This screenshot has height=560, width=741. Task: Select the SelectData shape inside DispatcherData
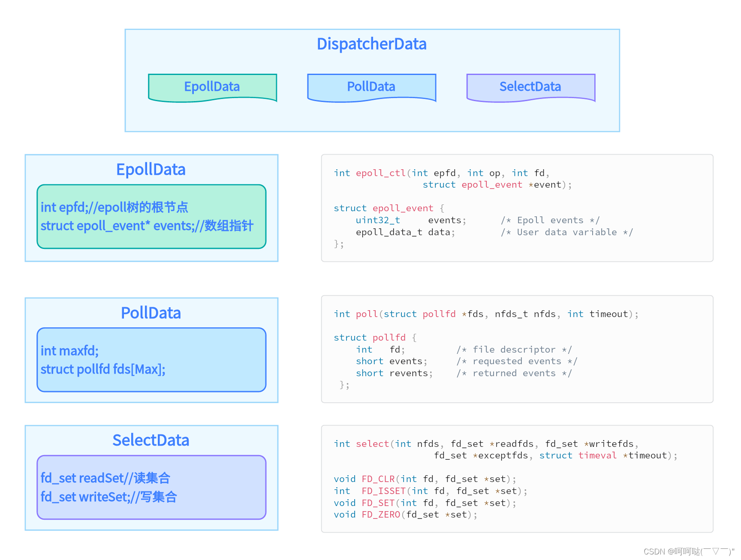[x=530, y=87]
